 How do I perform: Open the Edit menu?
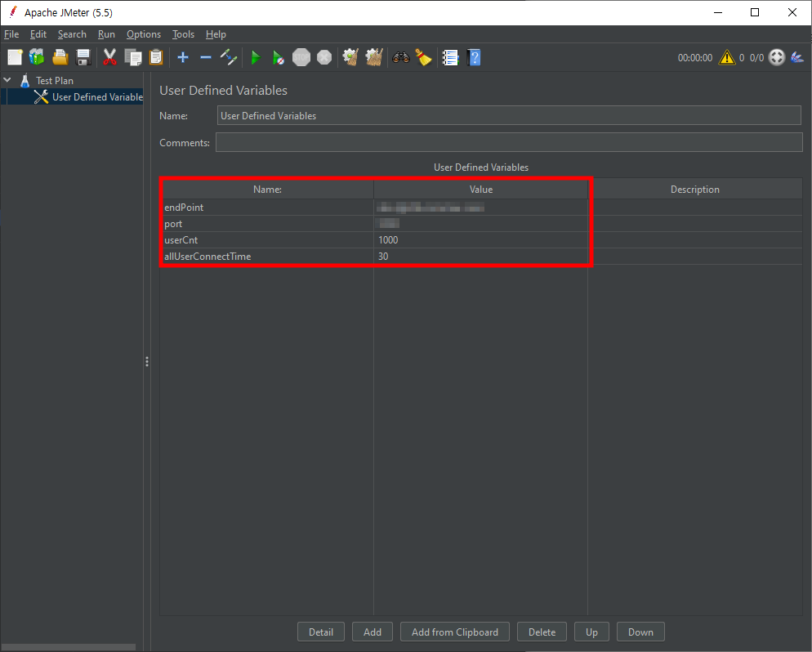pyautogui.click(x=38, y=34)
